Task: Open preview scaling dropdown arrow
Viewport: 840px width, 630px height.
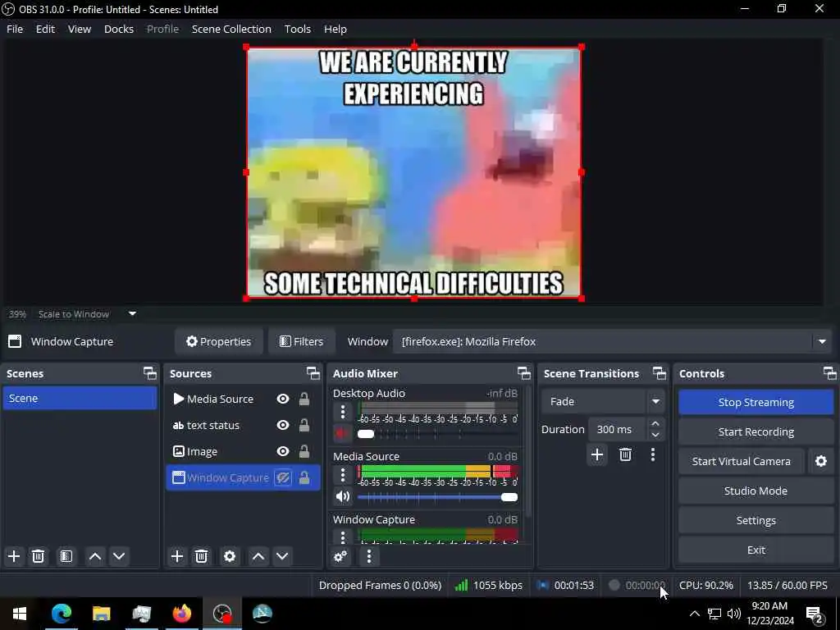Action: pyautogui.click(x=132, y=314)
